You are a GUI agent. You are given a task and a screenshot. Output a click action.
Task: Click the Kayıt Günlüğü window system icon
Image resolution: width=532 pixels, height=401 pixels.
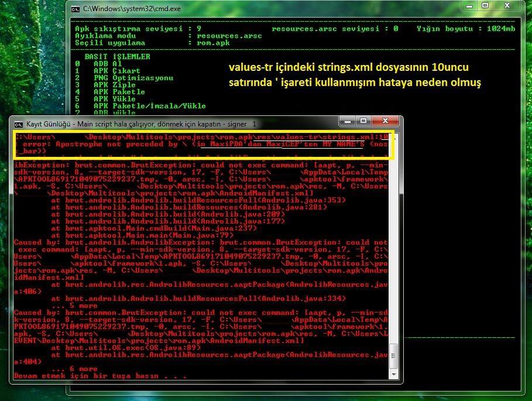click(x=18, y=124)
